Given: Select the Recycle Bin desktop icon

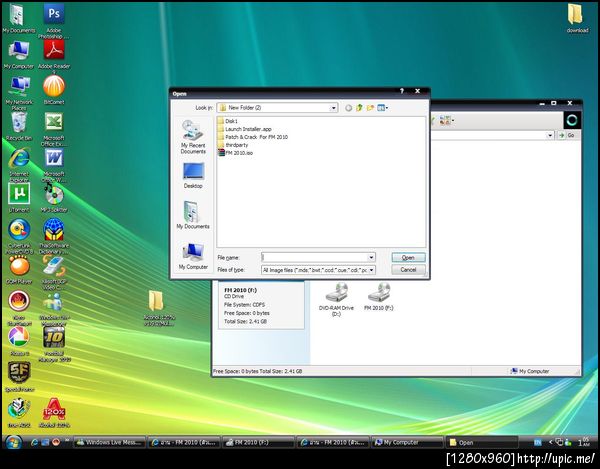Looking at the screenshot, I should pos(19,127).
